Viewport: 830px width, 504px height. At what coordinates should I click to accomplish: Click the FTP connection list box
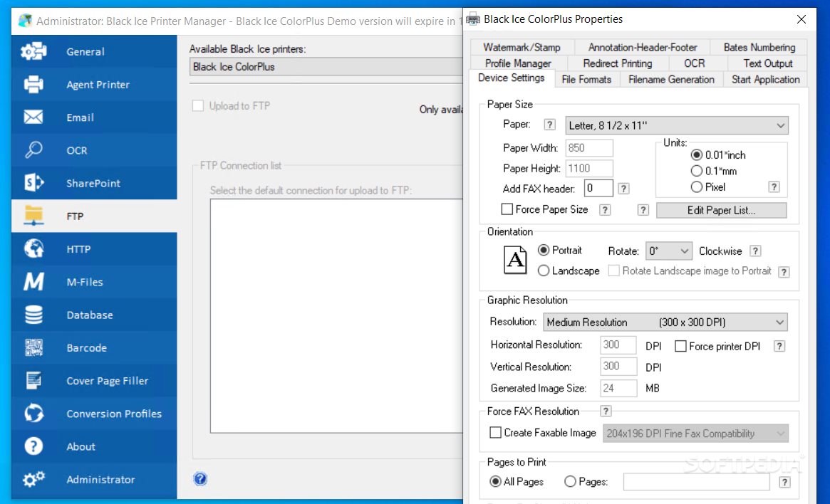pos(337,316)
